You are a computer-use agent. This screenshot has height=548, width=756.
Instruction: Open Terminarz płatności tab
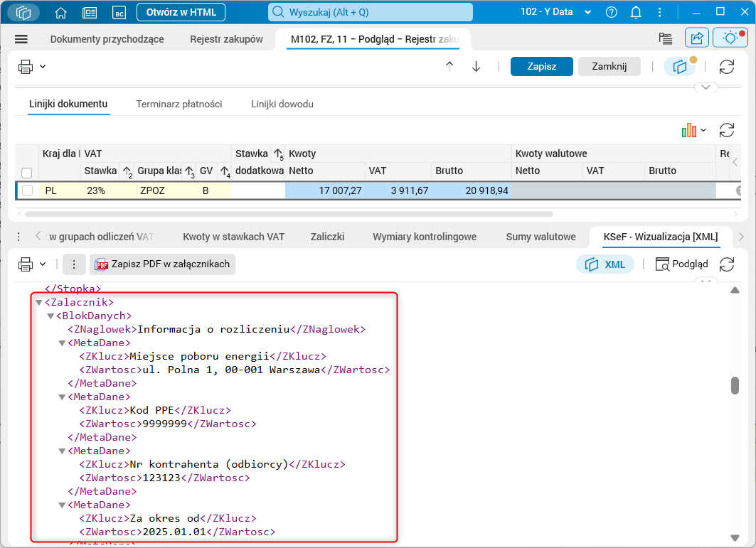179,104
